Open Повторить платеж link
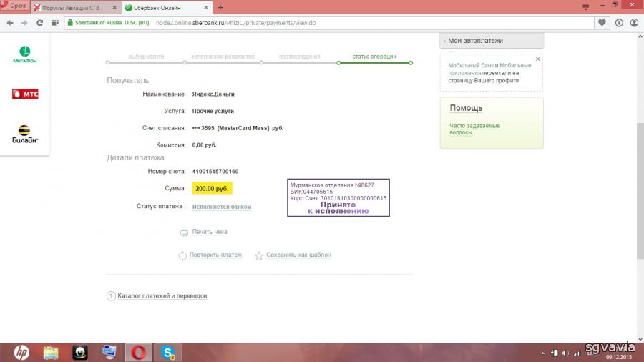Screen dimensions: 644x362 215,255
